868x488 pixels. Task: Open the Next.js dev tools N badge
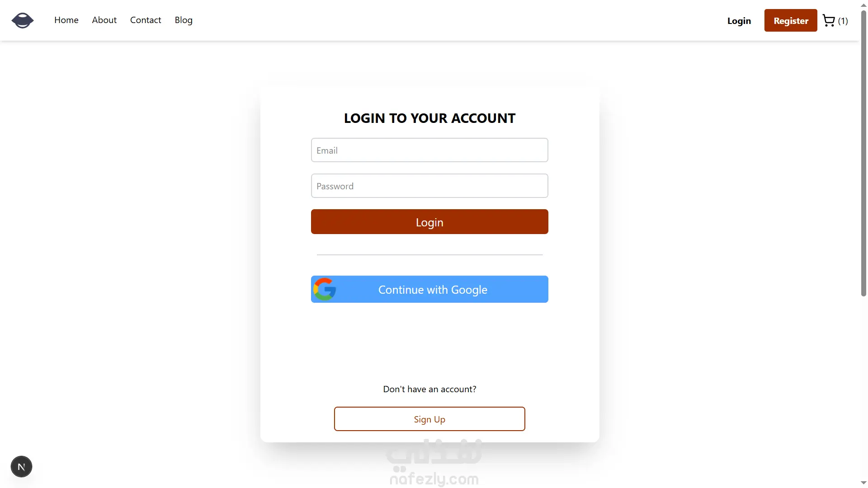[21, 467]
